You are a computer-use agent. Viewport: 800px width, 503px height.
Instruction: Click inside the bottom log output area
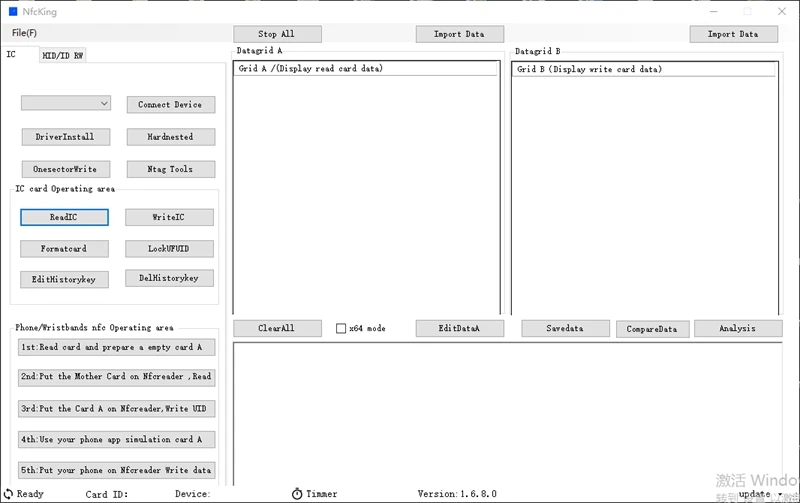508,414
